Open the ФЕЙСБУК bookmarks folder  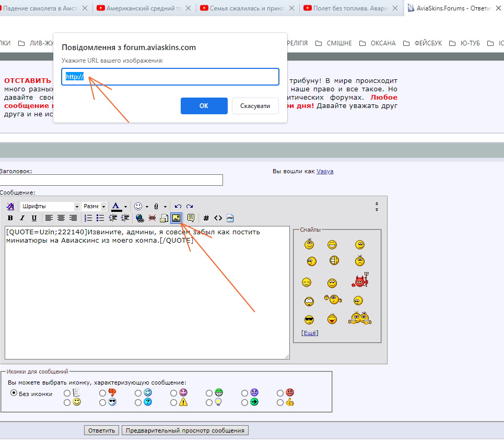423,43
